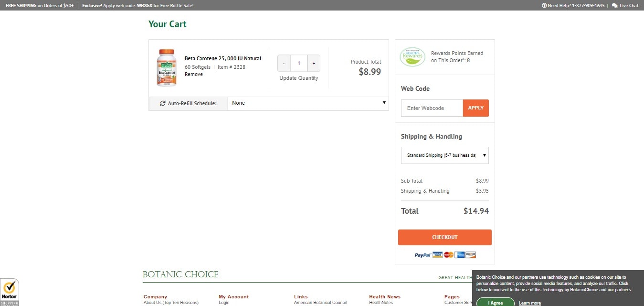Click the Auto-Refill refresh arrows icon
The width and height of the screenshot is (644, 306).
(x=163, y=103)
